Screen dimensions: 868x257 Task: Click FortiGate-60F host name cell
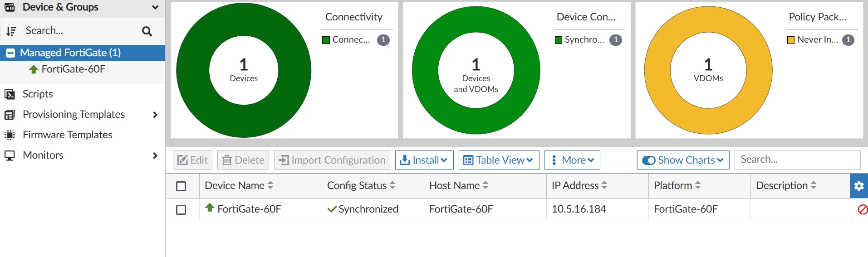click(461, 209)
